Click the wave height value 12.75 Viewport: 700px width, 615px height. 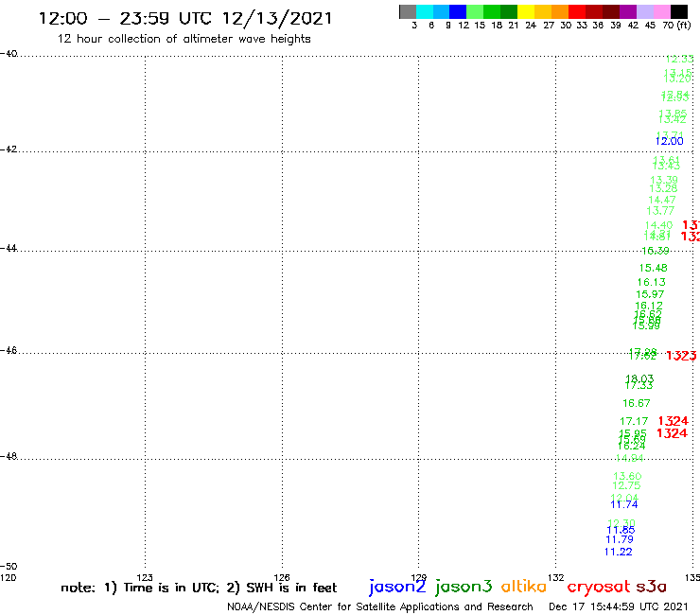(x=626, y=485)
